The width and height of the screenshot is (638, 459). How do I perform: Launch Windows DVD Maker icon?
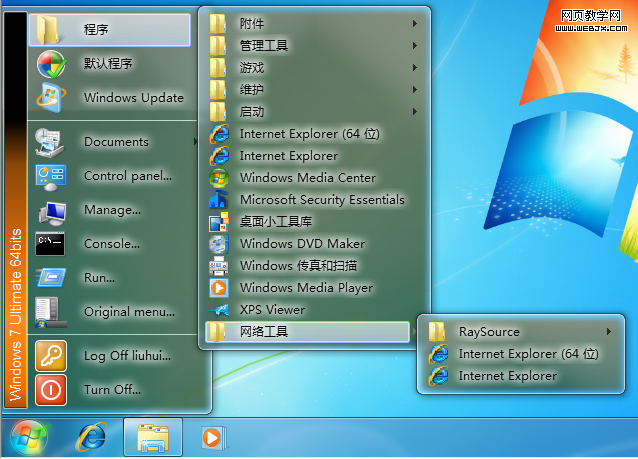click(x=219, y=244)
